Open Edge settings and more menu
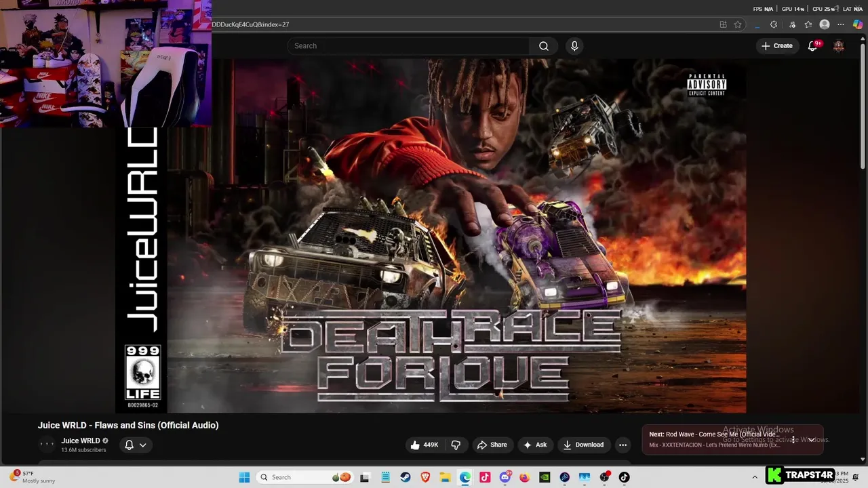 pos(841,24)
